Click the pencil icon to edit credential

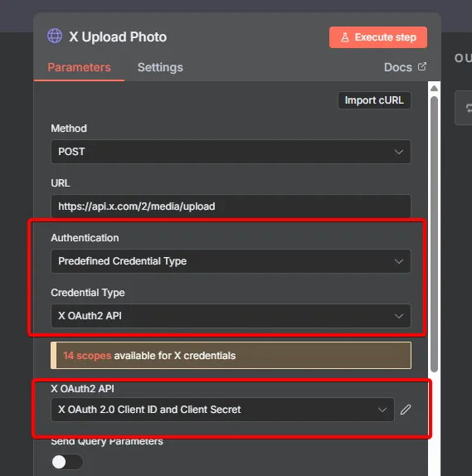click(x=406, y=410)
